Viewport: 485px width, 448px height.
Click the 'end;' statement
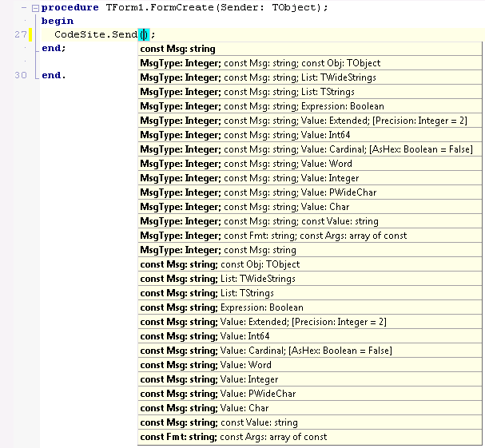click(x=54, y=48)
